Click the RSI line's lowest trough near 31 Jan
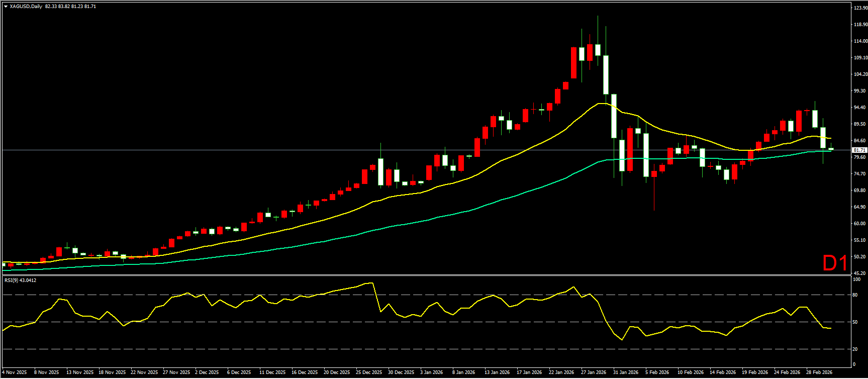This screenshot has height=379, width=868. click(622, 340)
